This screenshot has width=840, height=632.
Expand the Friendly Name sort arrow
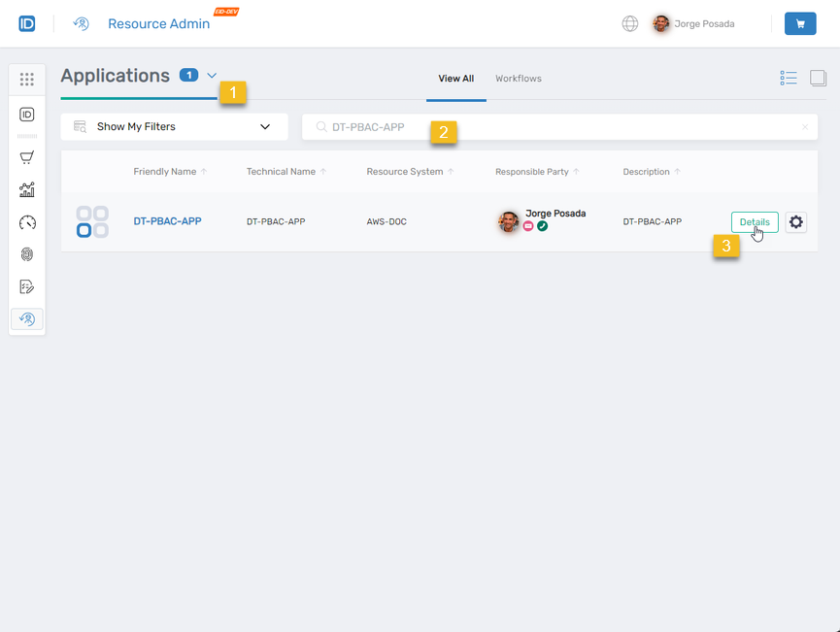pos(203,171)
